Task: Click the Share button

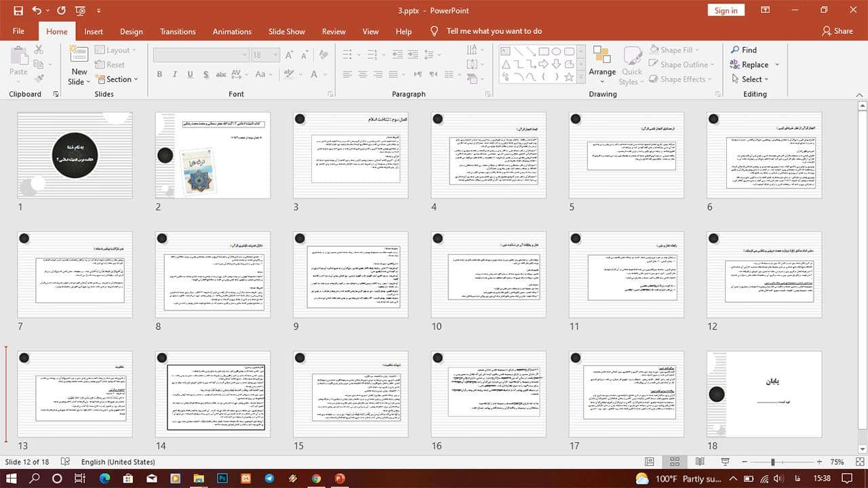Action: [837, 31]
